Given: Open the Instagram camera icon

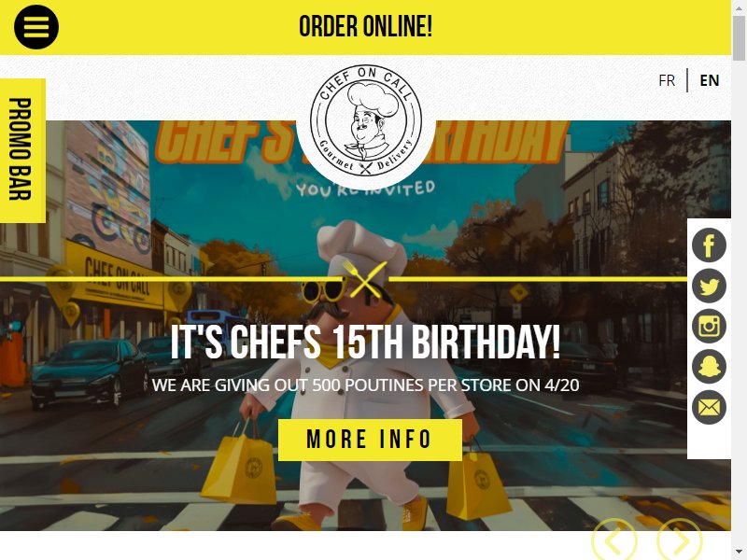Looking at the screenshot, I should [x=709, y=326].
